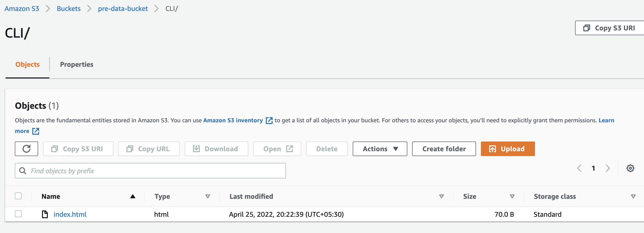Viewport: 644px width, 233px height.
Task: Select the Objects tab
Action: pyautogui.click(x=27, y=65)
